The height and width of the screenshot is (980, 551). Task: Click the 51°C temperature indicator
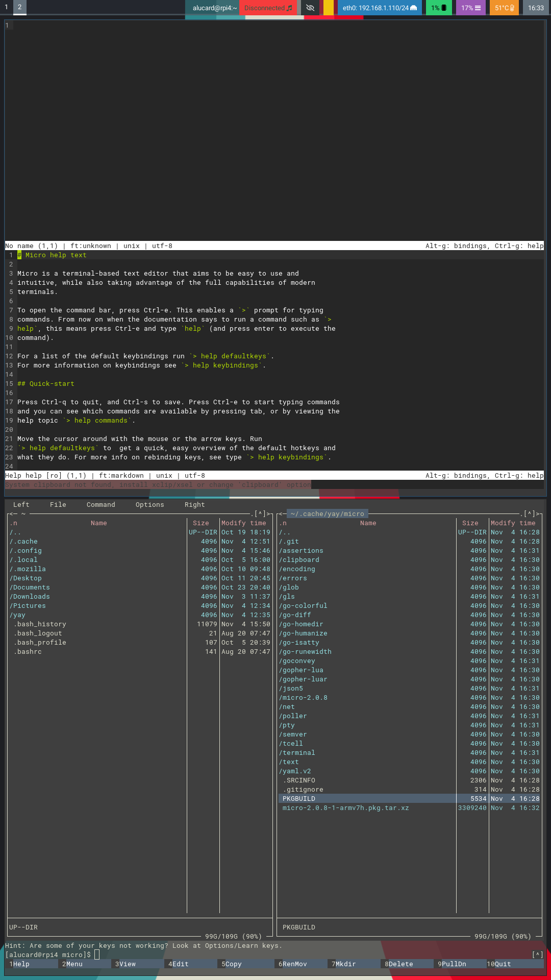tap(504, 8)
